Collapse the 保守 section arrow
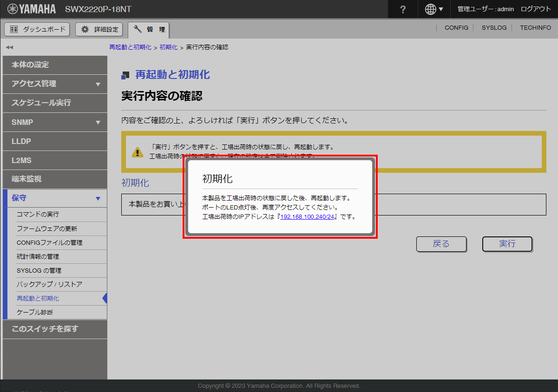 click(98, 198)
